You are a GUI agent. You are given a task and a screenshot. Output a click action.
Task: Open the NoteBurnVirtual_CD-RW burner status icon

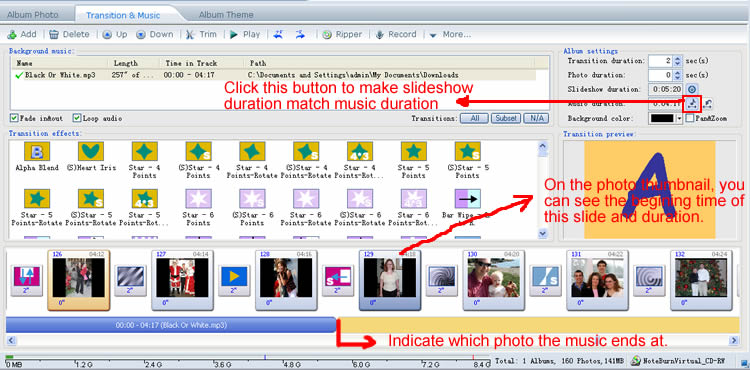tap(635, 361)
